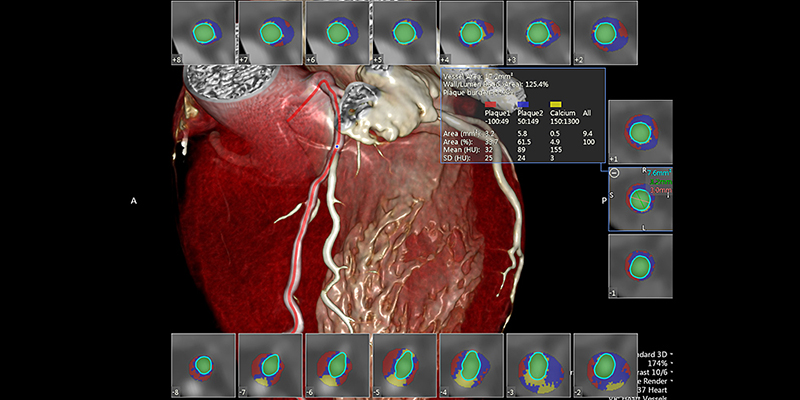800x400 pixels.
Task: Select the +1 cross-section thumbnail
Action: [x=640, y=132]
